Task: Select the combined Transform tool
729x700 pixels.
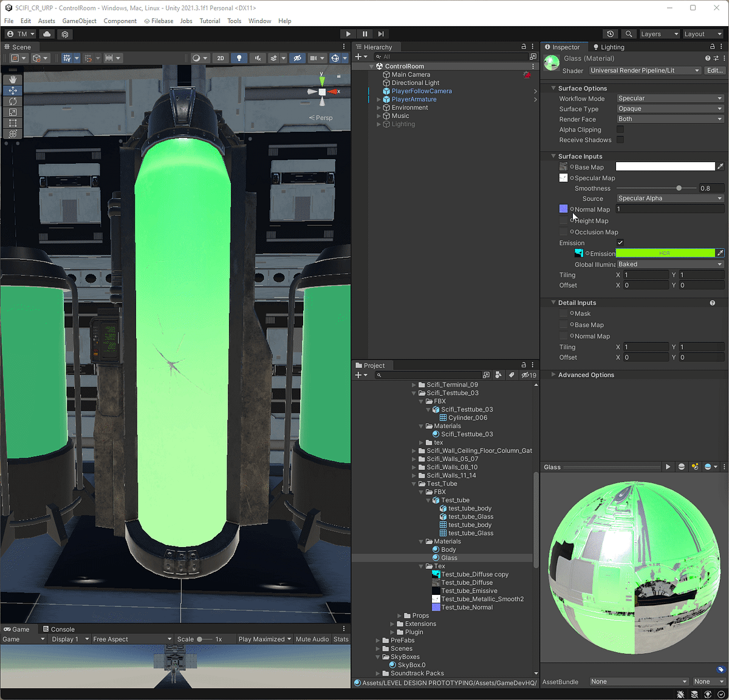Action: point(13,134)
